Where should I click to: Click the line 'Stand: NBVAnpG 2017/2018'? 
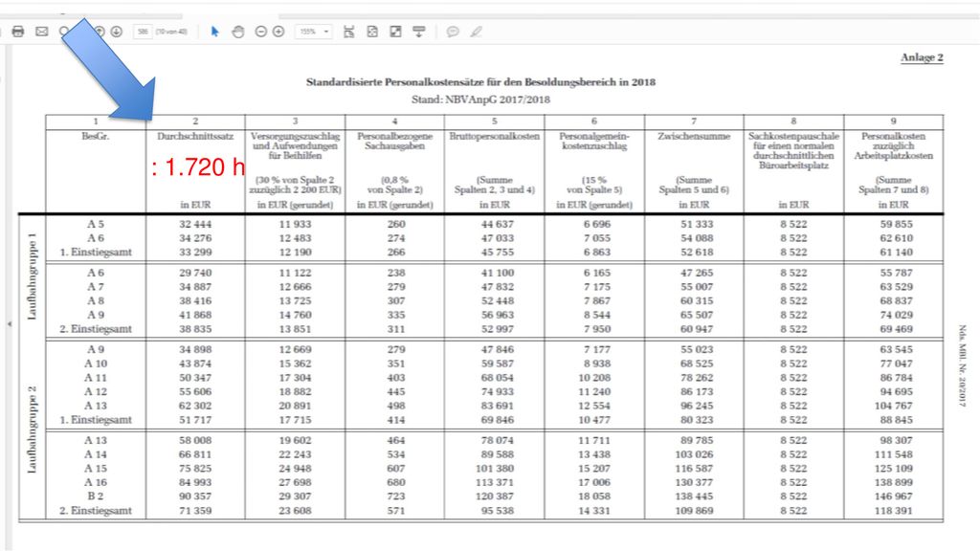pyautogui.click(x=480, y=99)
